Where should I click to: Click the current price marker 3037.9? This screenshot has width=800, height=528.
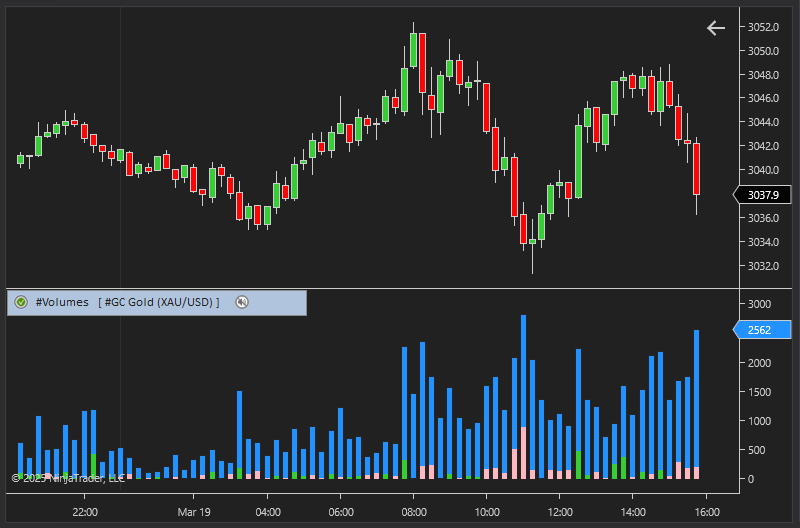click(x=765, y=195)
